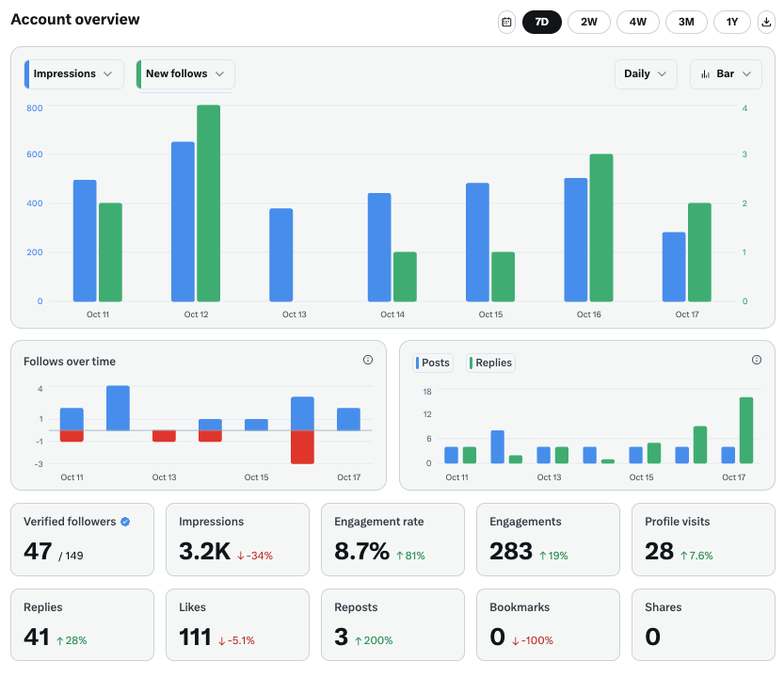Click Oct 13 blue impressions bar in main chart

coord(281,255)
